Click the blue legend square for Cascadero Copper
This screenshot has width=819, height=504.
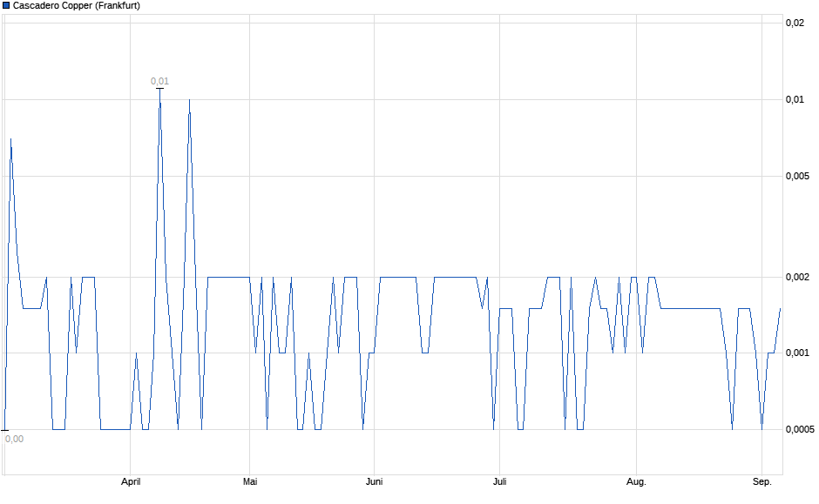tap(6, 6)
